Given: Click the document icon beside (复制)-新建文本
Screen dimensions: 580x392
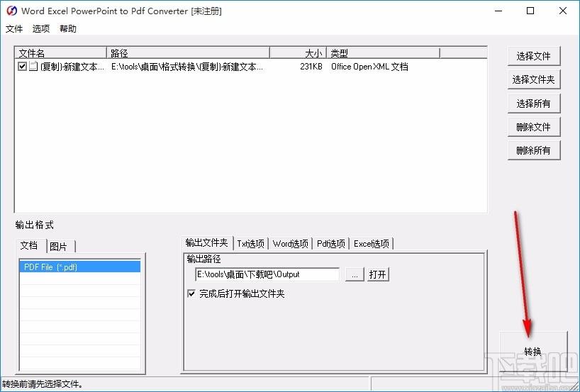Looking at the screenshot, I should click(33, 66).
